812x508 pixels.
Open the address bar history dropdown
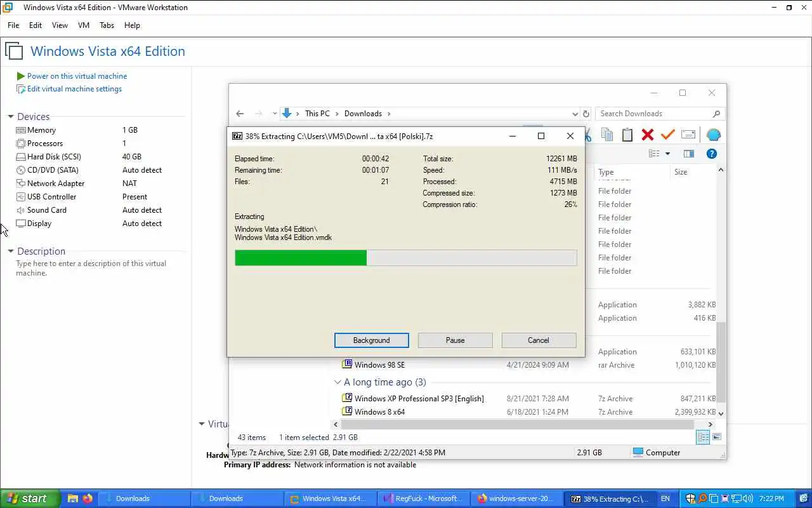575,114
